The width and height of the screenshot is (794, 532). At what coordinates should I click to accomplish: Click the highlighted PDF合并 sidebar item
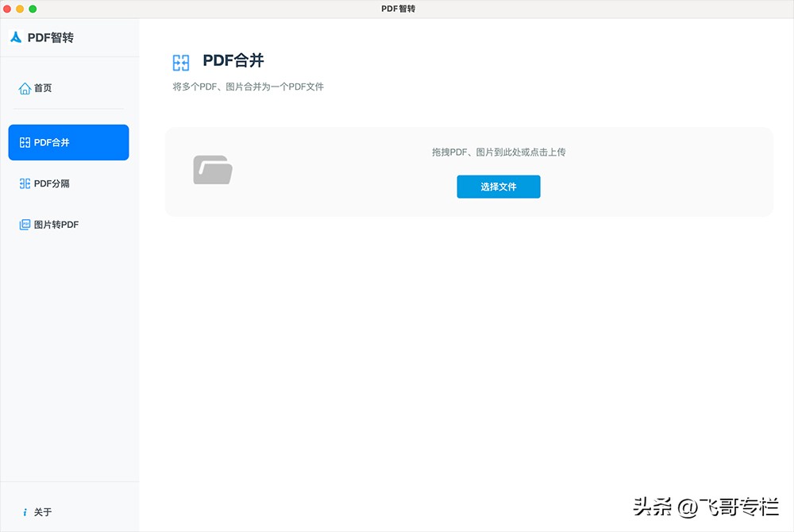(68, 142)
